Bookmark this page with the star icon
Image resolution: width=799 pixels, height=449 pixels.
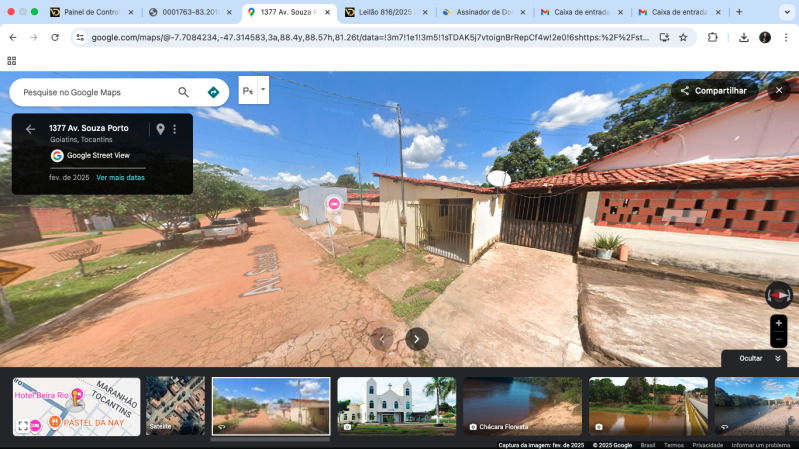[683, 37]
